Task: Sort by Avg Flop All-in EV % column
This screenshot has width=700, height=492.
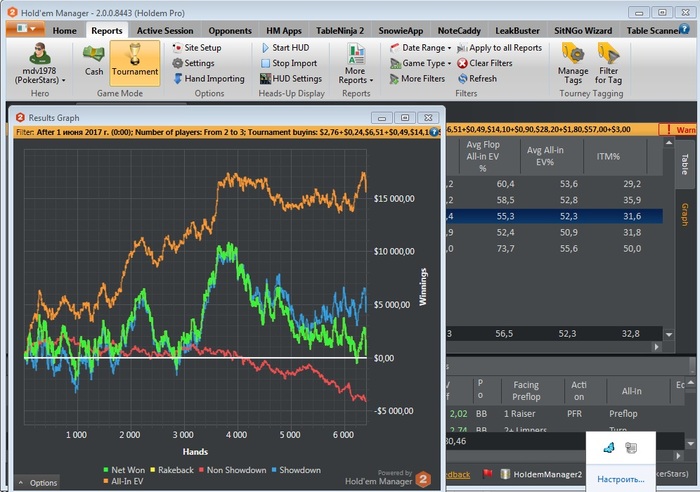Action: [483, 156]
